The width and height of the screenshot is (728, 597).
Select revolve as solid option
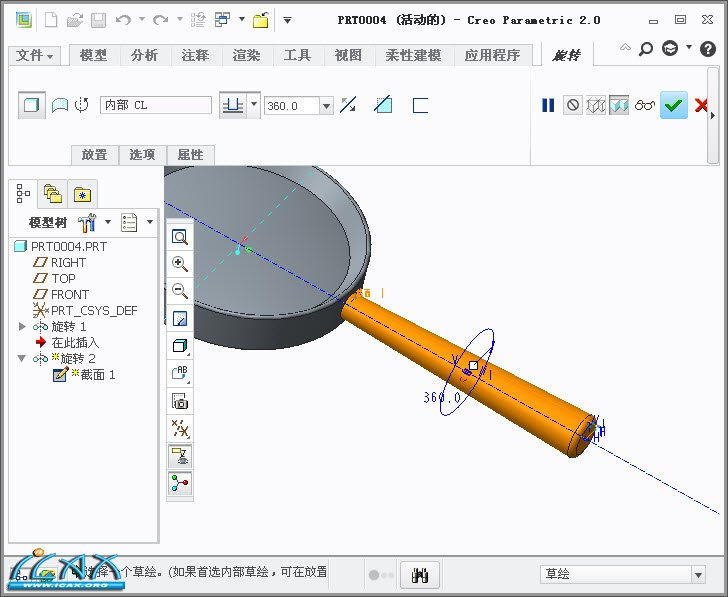(32, 105)
